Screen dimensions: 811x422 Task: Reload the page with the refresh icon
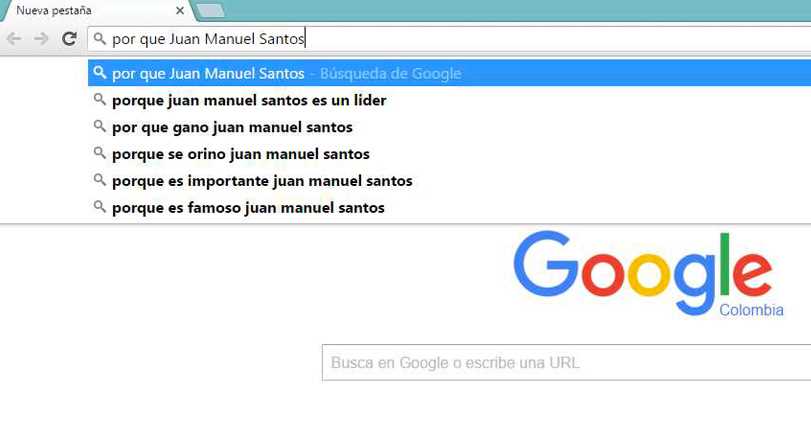click(x=69, y=39)
